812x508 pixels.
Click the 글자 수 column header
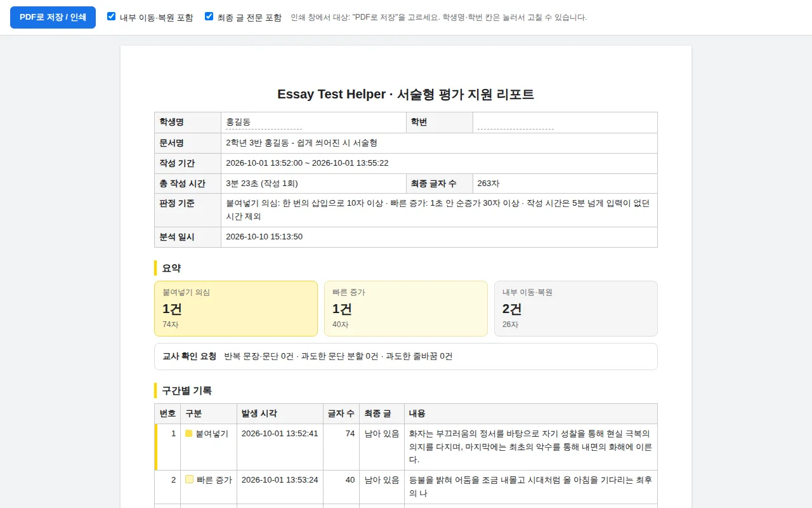pos(341,413)
